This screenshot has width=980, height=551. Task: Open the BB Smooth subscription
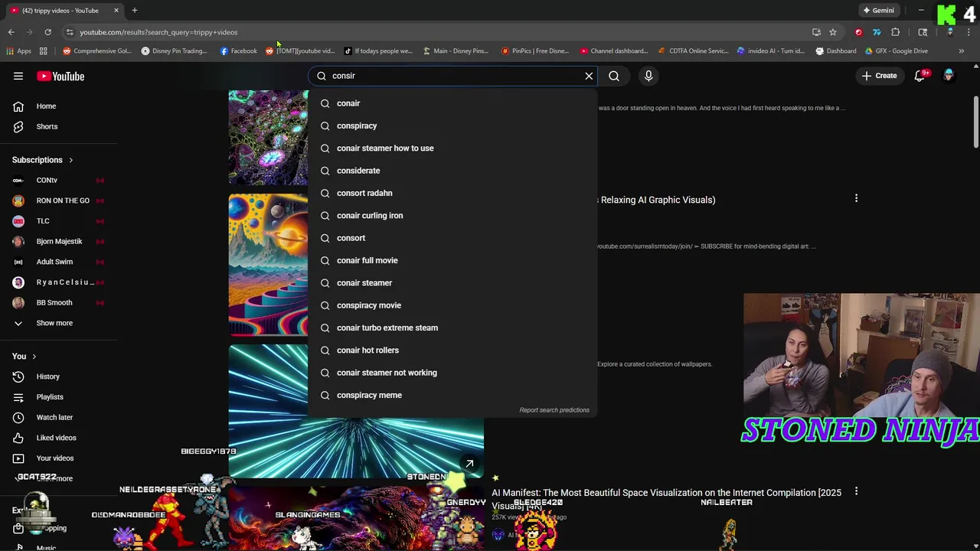(x=58, y=303)
